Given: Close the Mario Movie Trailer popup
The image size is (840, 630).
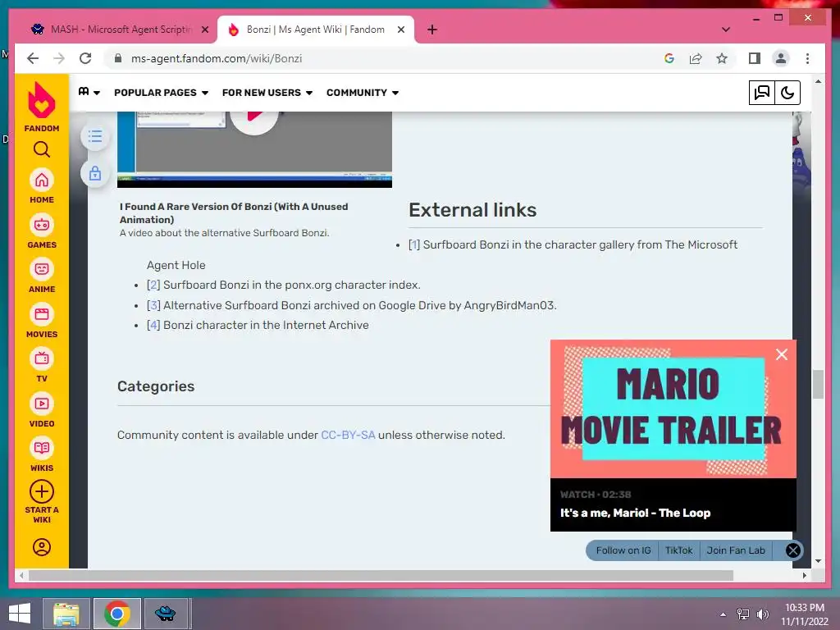Looking at the screenshot, I should tap(782, 354).
